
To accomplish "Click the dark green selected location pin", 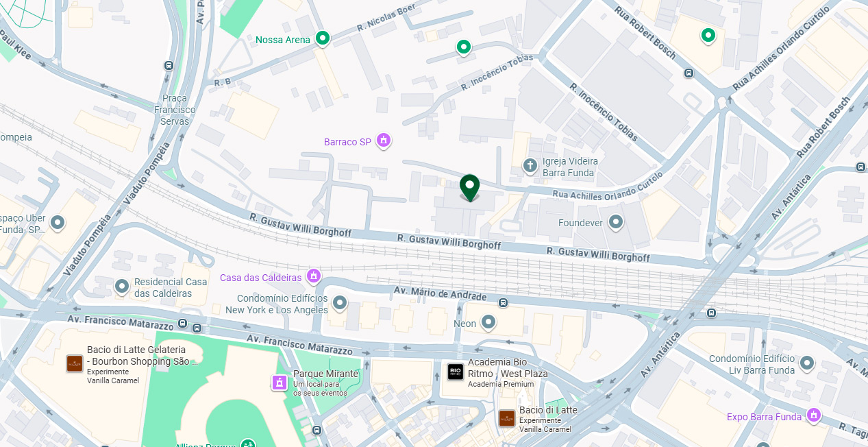I will [x=469, y=188].
